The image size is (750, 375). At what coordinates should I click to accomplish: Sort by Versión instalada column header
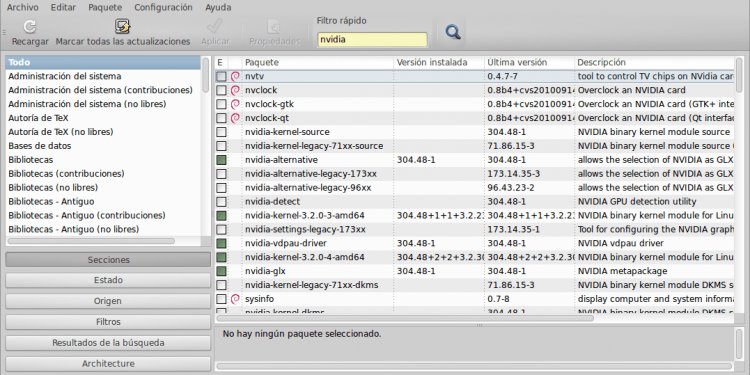coord(439,63)
